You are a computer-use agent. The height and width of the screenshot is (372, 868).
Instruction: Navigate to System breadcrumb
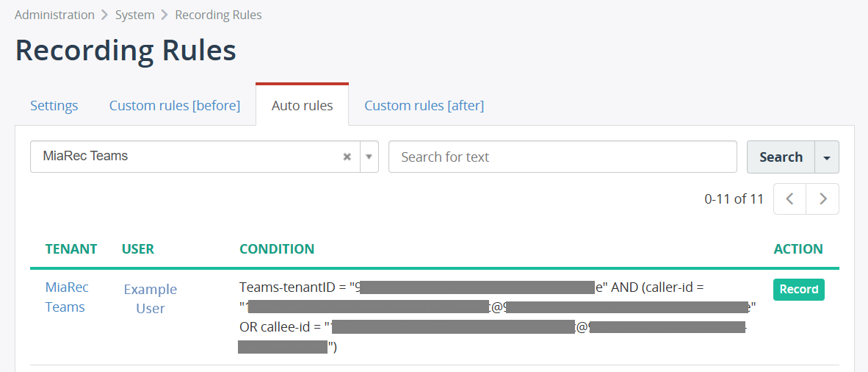click(134, 15)
